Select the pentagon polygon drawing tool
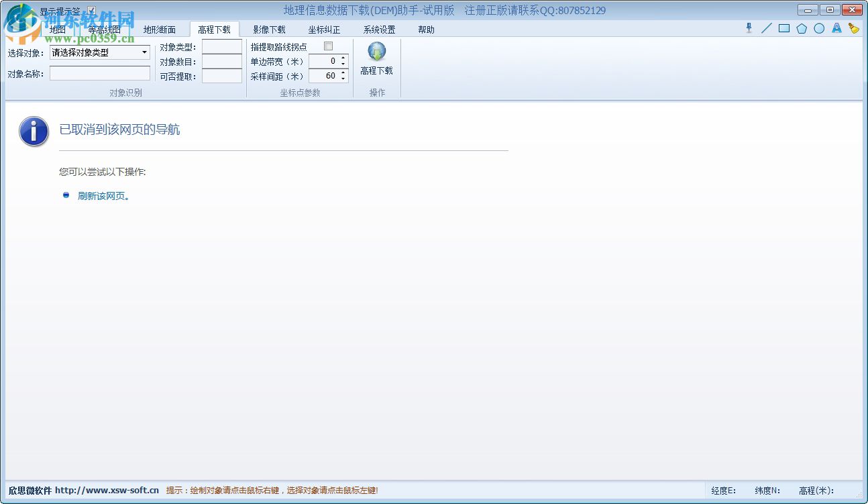 coord(802,28)
